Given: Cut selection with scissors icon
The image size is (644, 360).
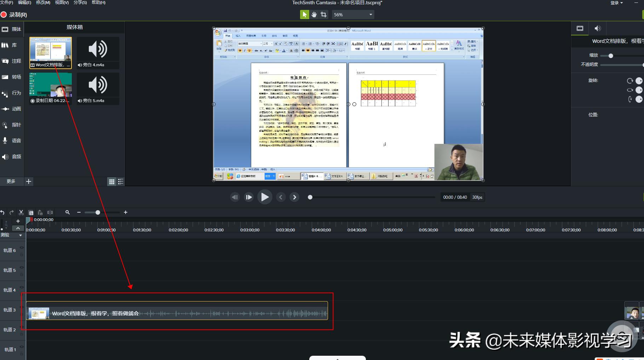Looking at the screenshot, I should point(21,213).
